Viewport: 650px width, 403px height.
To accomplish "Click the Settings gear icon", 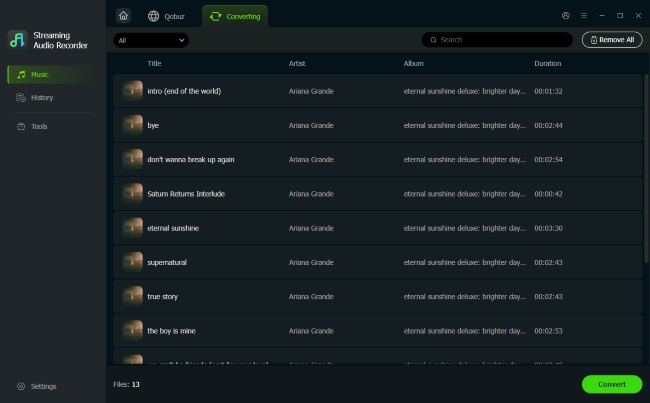I will [21, 386].
